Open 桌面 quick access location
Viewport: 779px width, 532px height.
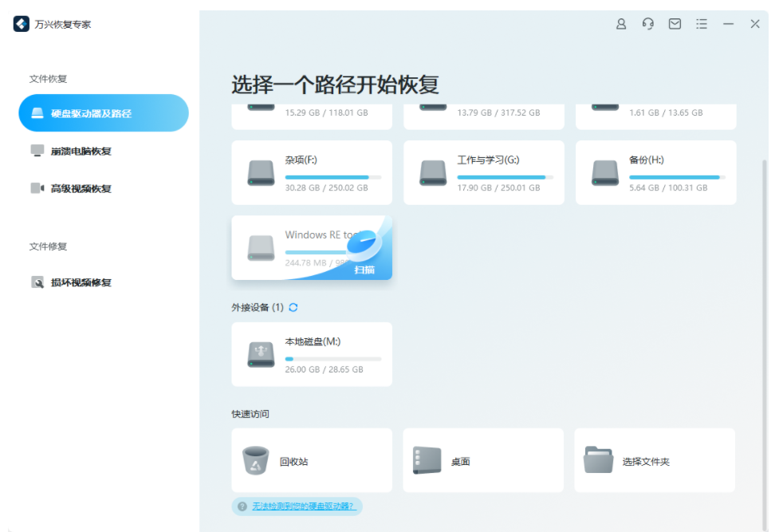coord(483,461)
